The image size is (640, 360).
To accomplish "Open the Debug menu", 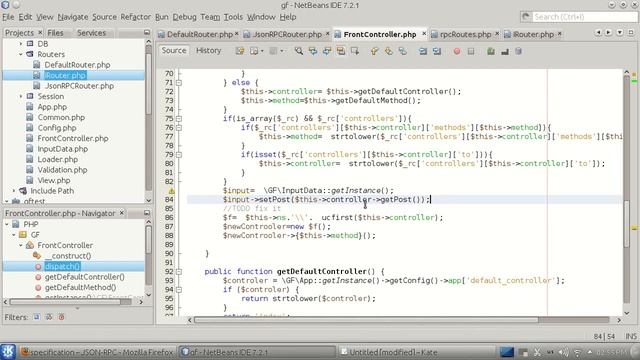I will coord(184,17).
